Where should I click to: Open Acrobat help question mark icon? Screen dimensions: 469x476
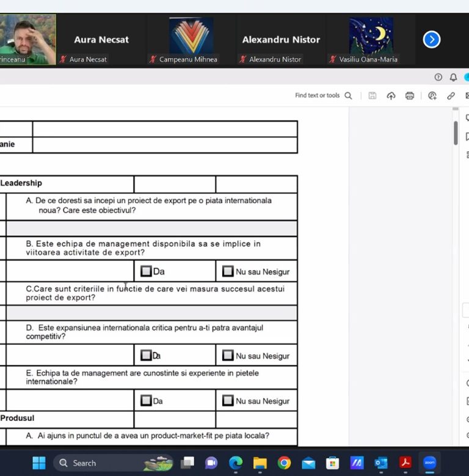pyautogui.click(x=438, y=77)
